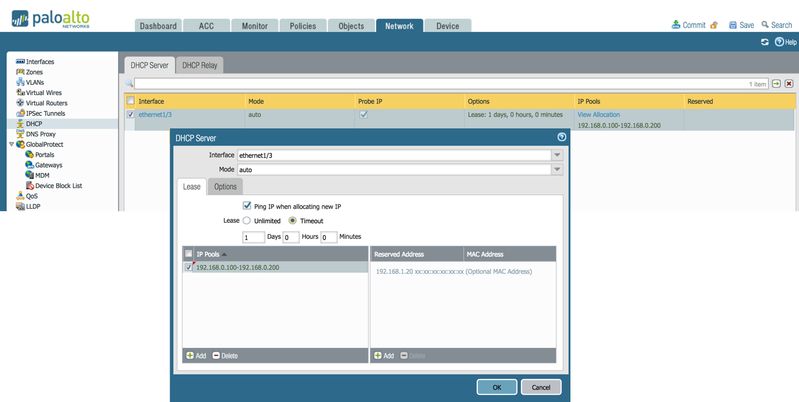Open the Interface dropdown arrow
The height and width of the screenshot is (402, 799).
[x=557, y=155]
